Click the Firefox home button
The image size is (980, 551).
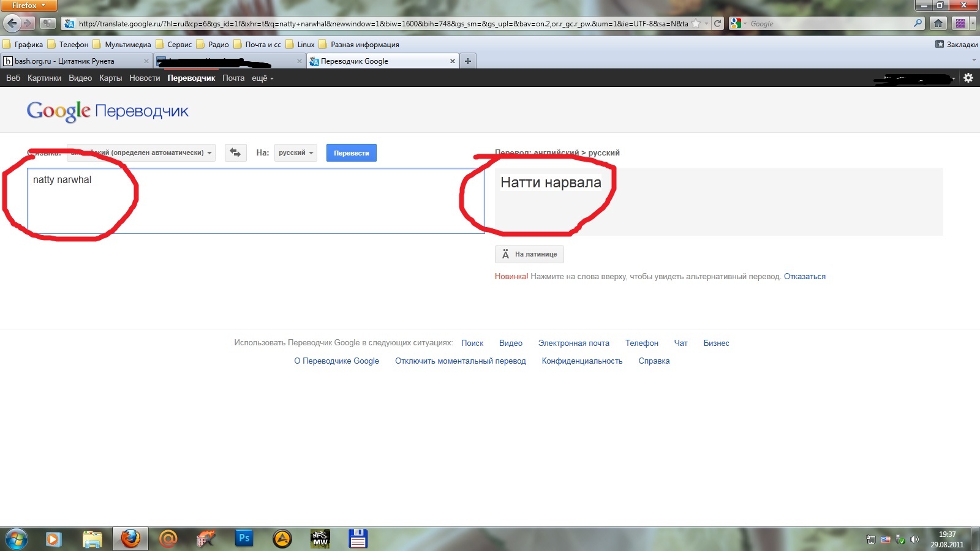click(938, 23)
